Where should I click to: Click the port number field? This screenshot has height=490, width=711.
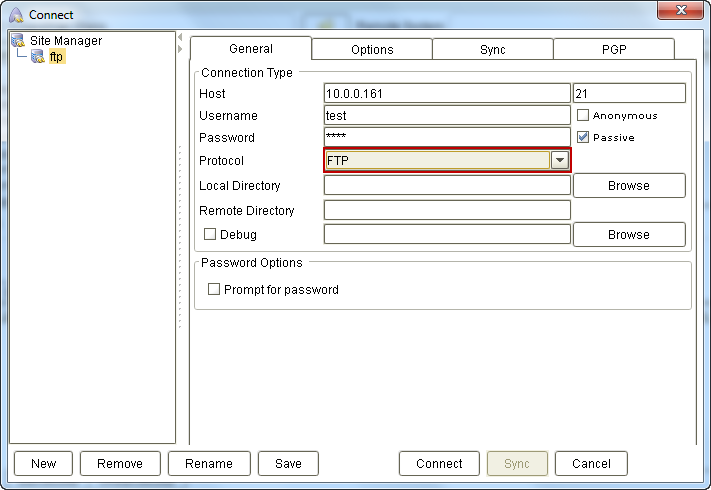(629, 93)
